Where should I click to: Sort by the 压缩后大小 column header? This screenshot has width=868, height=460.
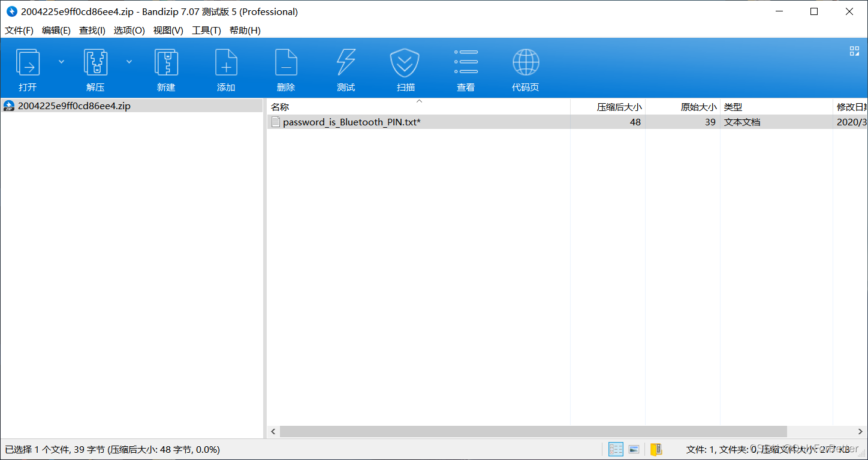point(608,107)
